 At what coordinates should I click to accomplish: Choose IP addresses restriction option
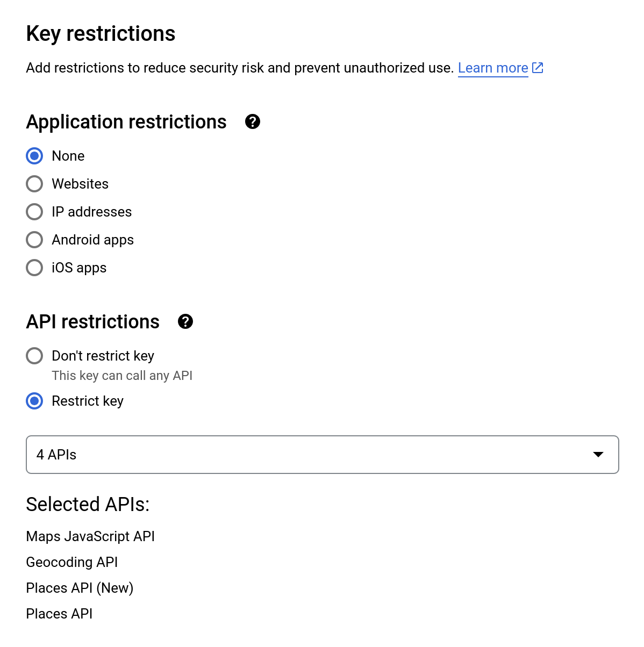pyautogui.click(x=34, y=212)
